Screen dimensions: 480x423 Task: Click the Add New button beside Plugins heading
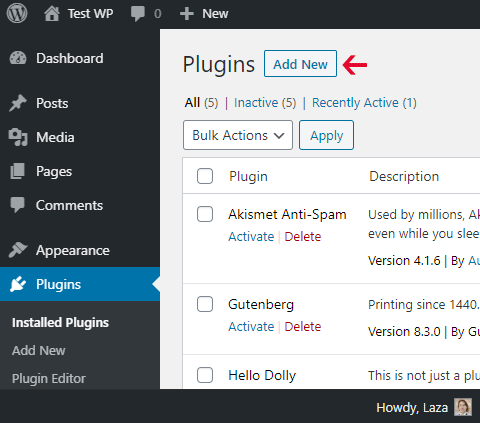[x=300, y=64]
